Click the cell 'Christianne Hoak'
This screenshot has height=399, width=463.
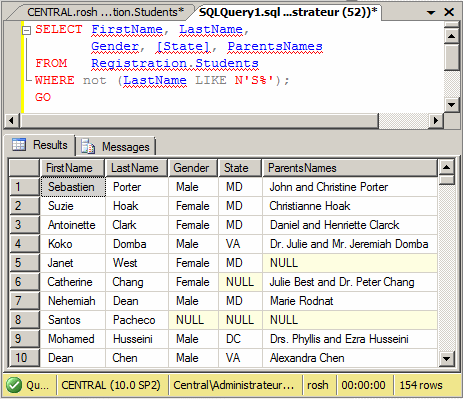[350, 206]
